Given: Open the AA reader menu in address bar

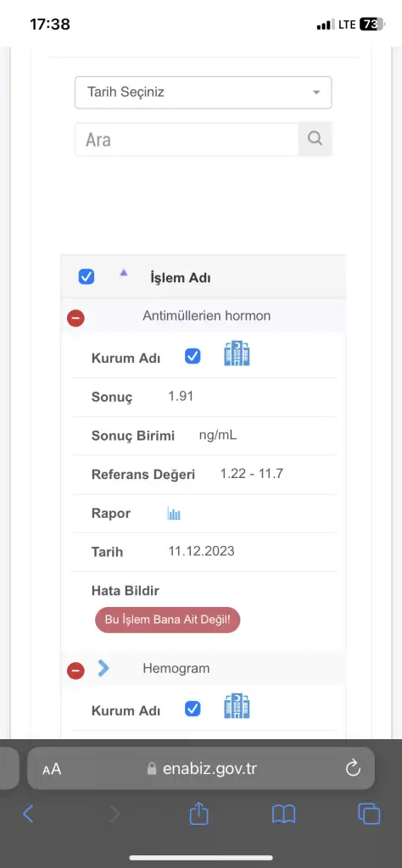Looking at the screenshot, I should [x=52, y=769].
